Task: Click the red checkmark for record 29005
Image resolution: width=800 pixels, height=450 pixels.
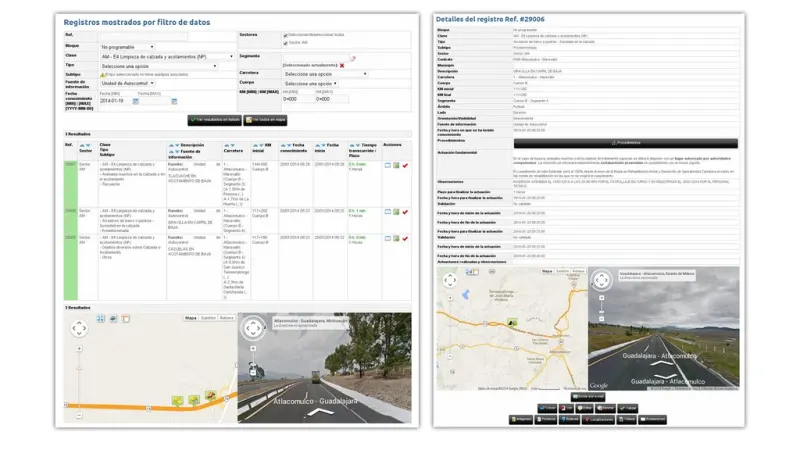Action: (405, 238)
